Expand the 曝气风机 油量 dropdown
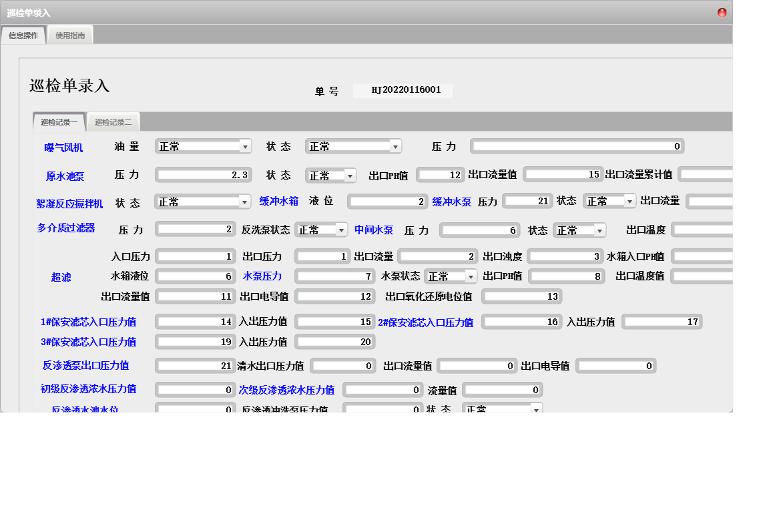771x532 pixels. coord(245,146)
